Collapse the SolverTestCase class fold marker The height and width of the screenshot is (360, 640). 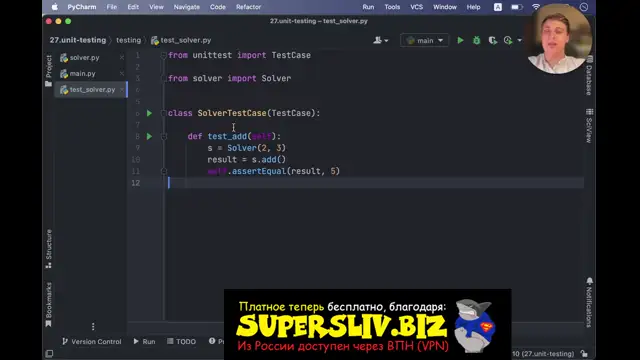pos(164,113)
